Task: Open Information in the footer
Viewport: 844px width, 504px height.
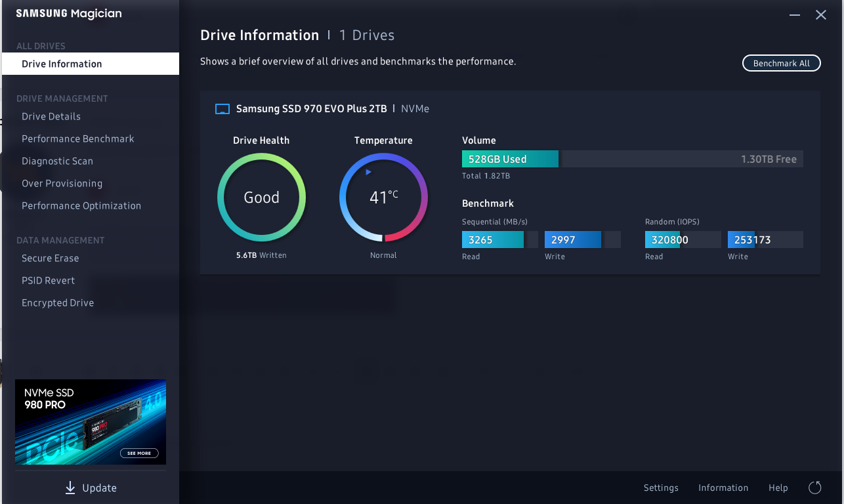Action: [723, 488]
